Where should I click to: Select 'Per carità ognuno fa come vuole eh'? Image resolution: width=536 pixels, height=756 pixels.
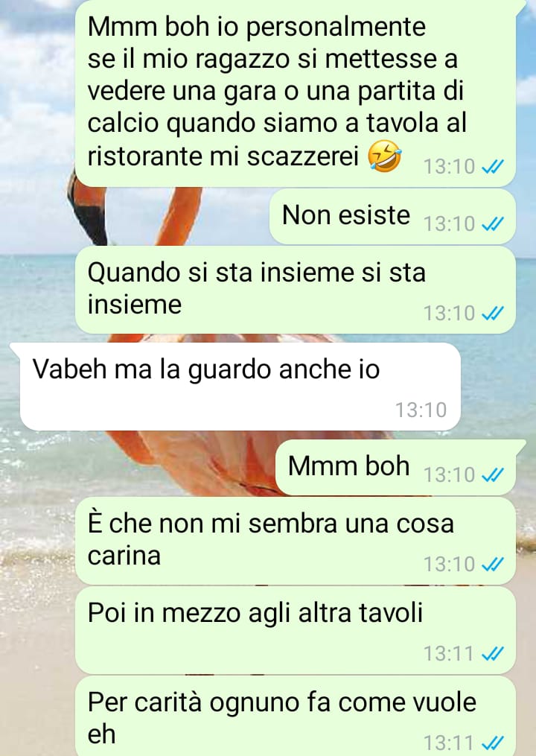point(296,716)
